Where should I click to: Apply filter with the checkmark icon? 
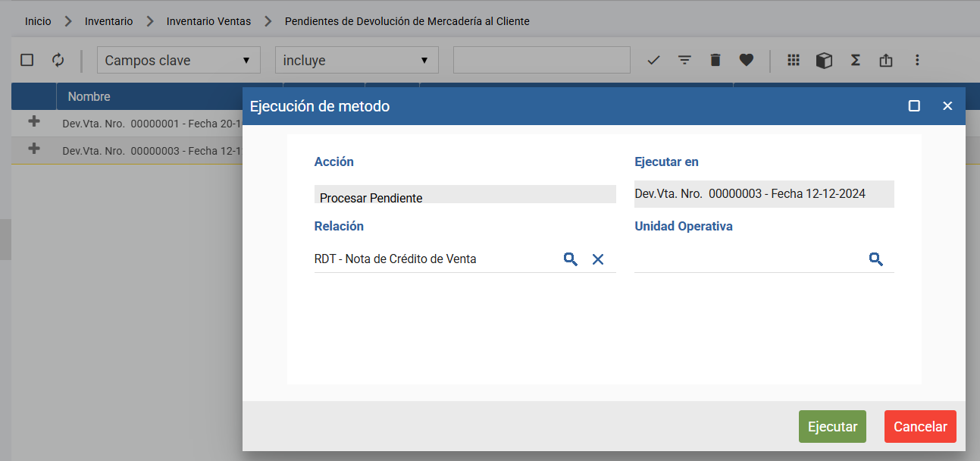click(654, 60)
